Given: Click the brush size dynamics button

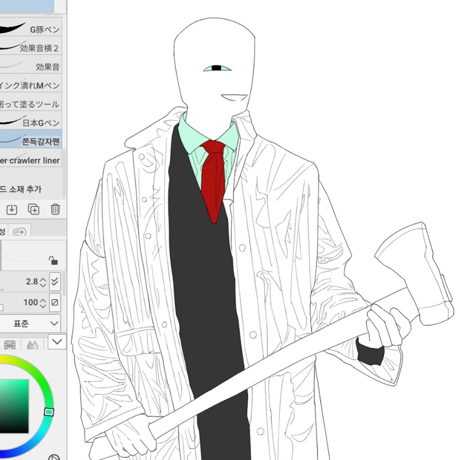Looking at the screenshot, I should pos(55,282).
